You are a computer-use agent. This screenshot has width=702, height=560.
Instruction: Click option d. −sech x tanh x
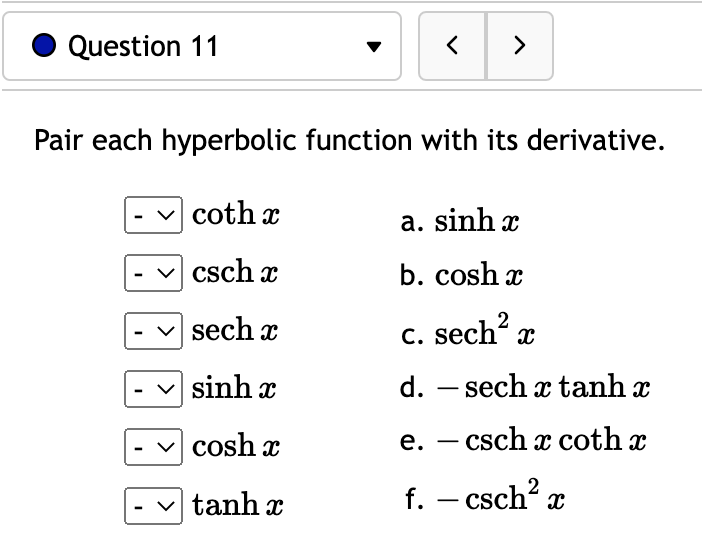pos(525,386)
